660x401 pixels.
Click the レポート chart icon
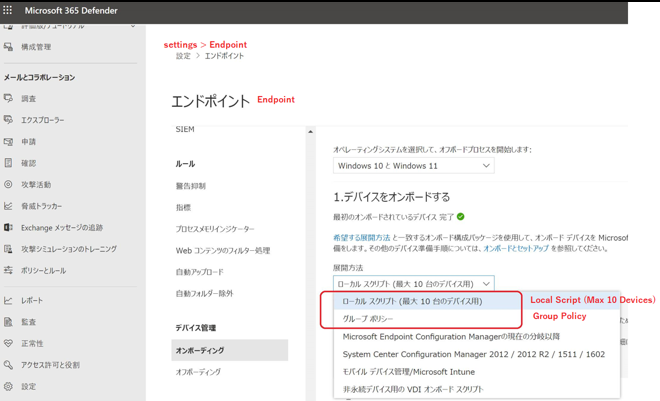8,300
